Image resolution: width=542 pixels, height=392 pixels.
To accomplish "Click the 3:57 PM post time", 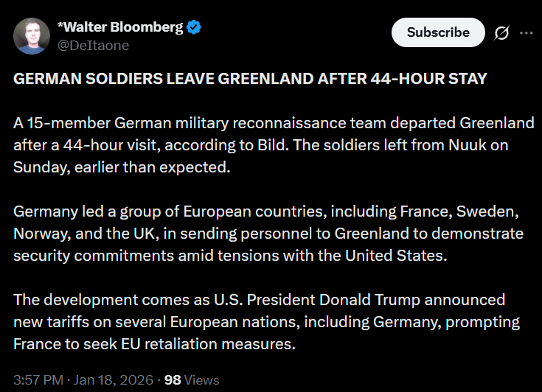I will pyautogui.click(x=39, y=380).
